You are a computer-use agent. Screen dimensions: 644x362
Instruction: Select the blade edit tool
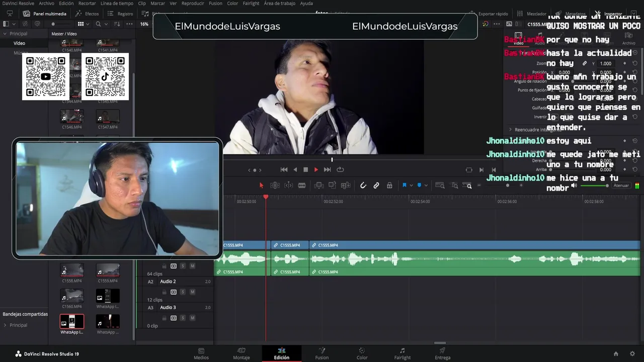point(302,186)
